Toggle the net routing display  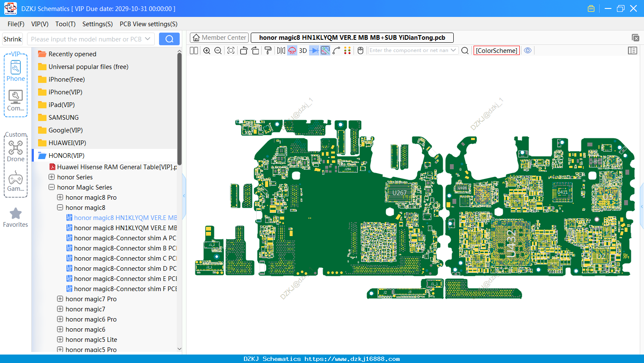point(325,50)
